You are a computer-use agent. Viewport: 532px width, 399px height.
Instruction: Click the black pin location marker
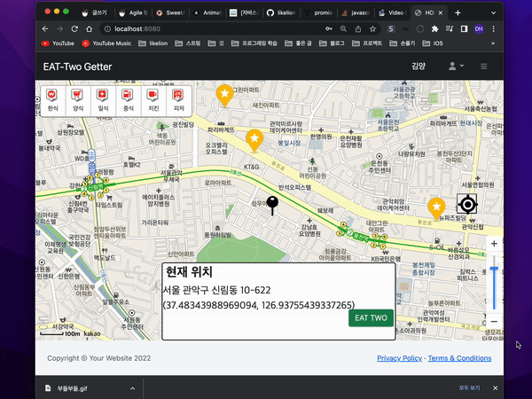point(272,206)
